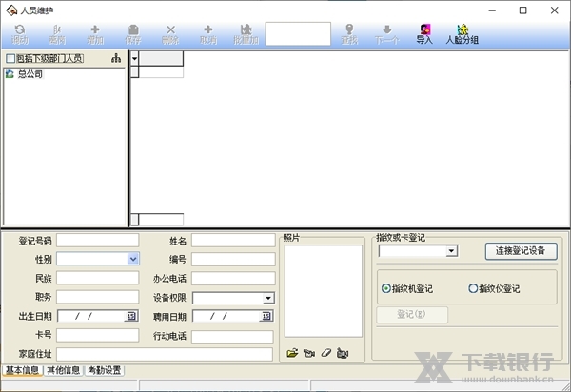Select 指纹机登记 radio button
Screen dimensions: 571x392
click(385, 288)
